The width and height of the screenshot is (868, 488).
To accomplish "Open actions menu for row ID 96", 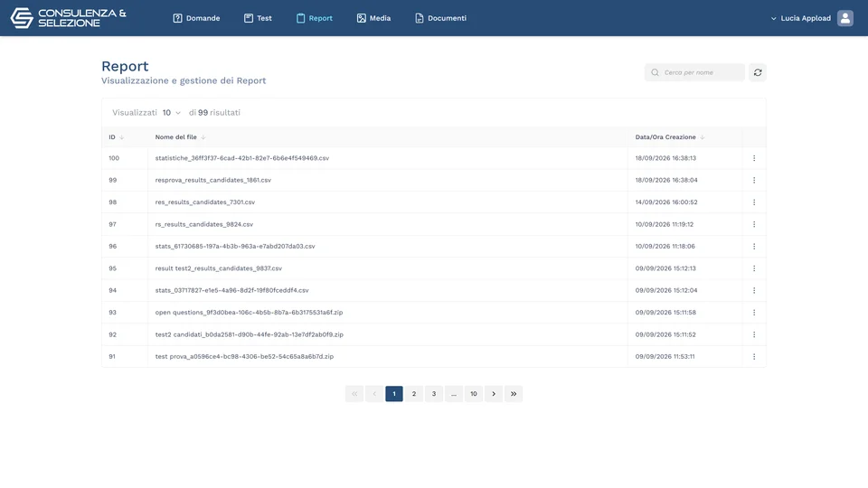I will [754, 246].
